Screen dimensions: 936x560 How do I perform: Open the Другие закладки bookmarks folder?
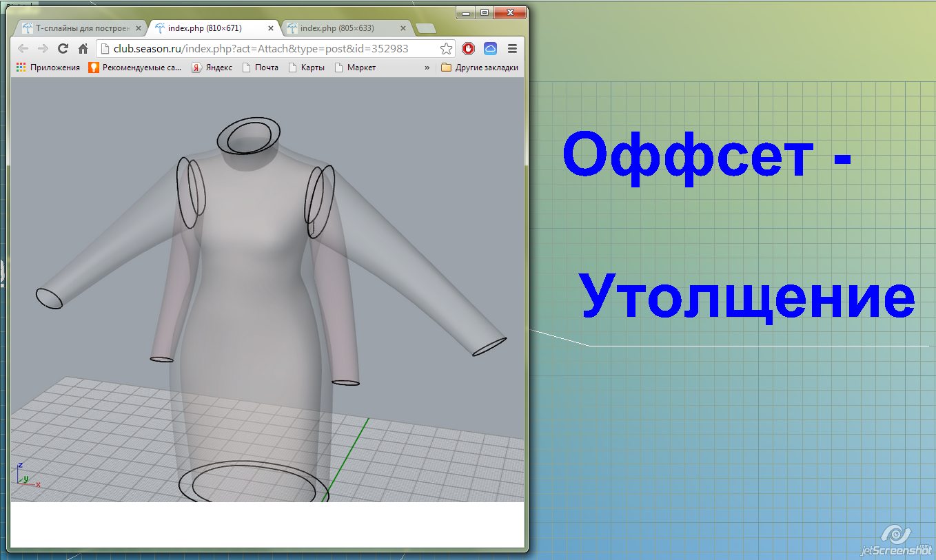[x=480, y=68]
